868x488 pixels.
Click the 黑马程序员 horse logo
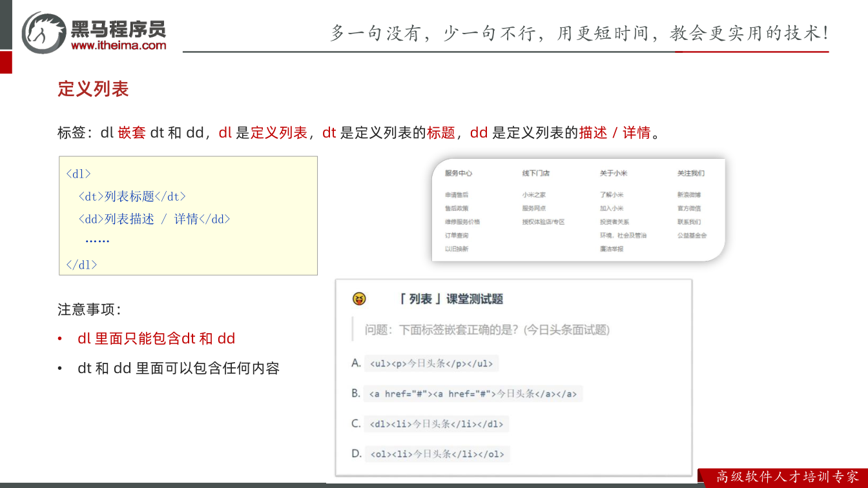point(44,32)
